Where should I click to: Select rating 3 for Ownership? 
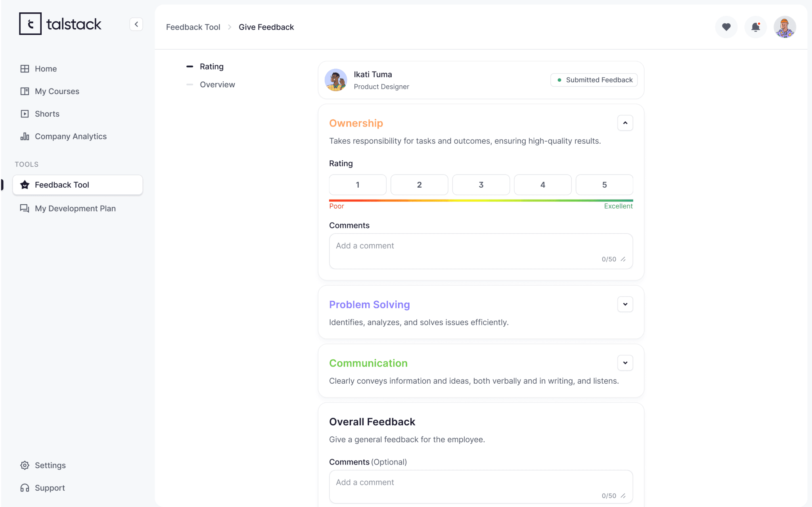click(481, 185)
